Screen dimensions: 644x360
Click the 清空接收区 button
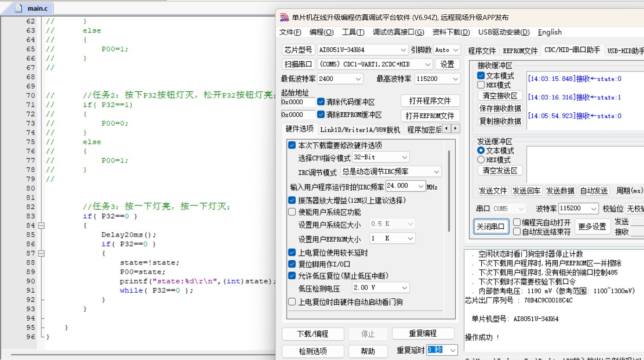500,96
